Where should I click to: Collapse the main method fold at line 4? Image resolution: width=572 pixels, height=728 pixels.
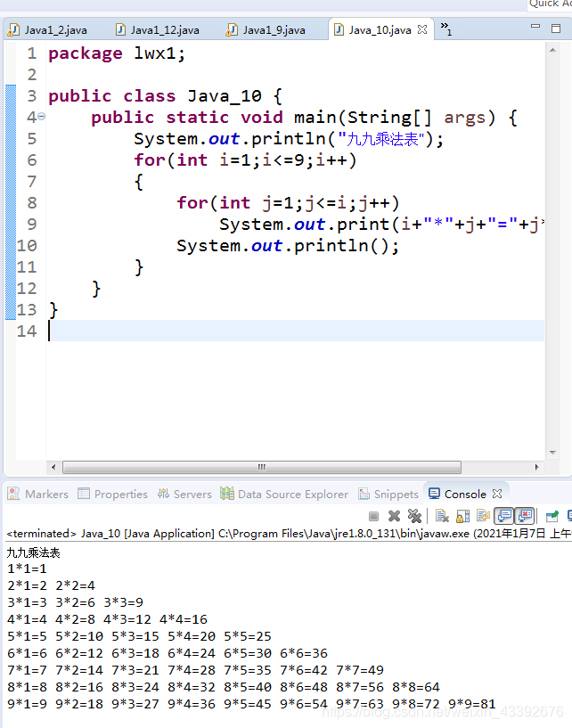[41, 117]
